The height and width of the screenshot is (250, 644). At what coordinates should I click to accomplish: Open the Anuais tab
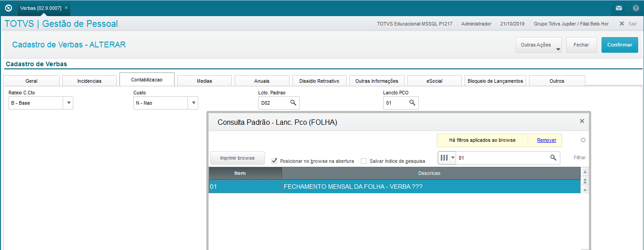point(262,81)
